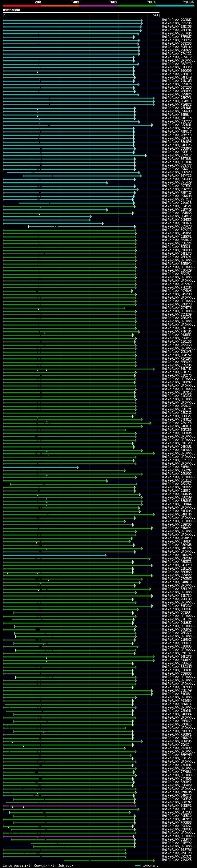Open entry UniRef100_Q01EL5

click(177, 481)
